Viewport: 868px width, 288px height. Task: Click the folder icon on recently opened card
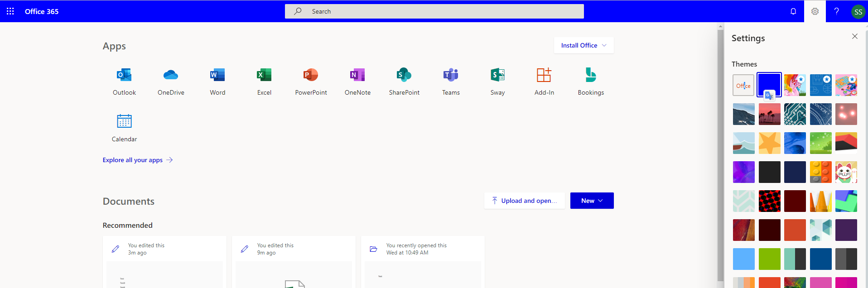tap(374, 249)
